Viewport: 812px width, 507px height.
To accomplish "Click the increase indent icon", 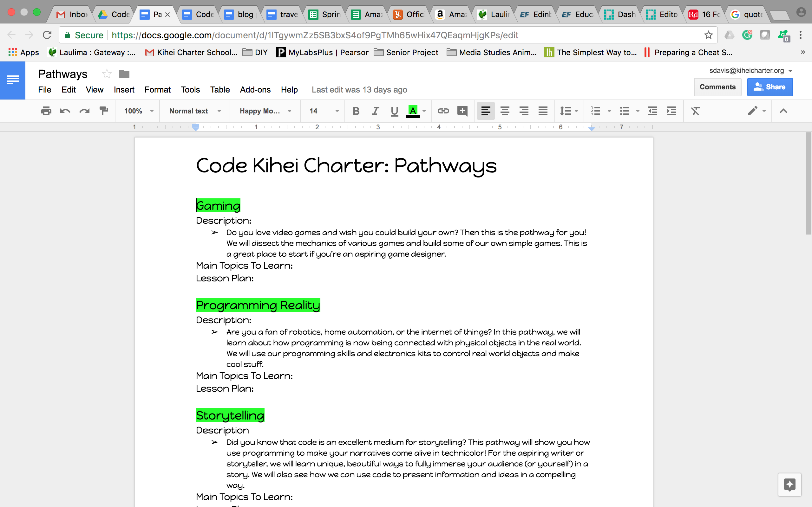I will [672, 111].
